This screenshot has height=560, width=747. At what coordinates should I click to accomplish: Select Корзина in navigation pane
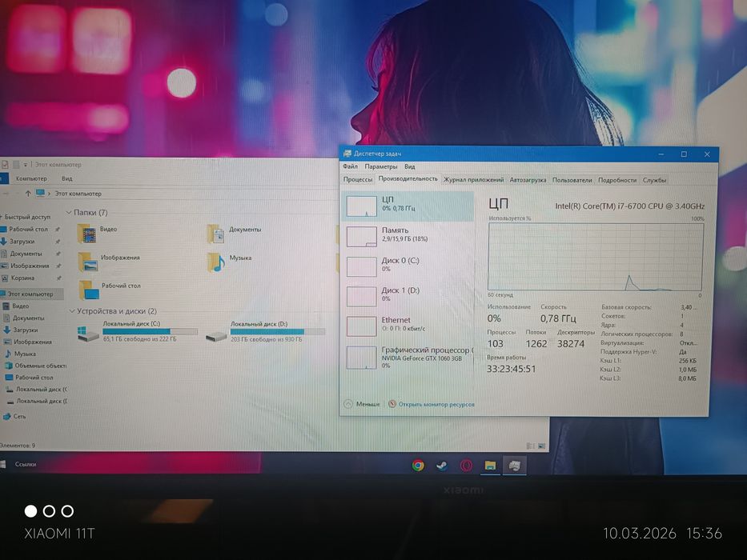pyautogui.click(x=22, y=278)
